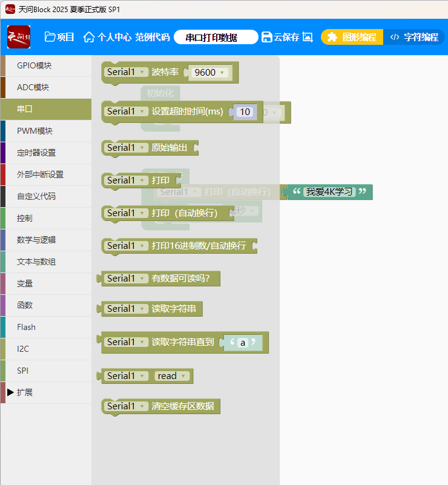Click the project name field 串口打印数据

tap(216, 38)
